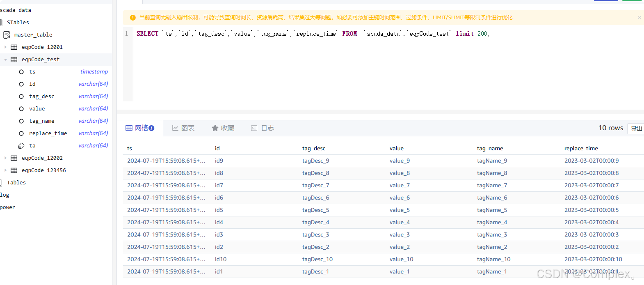Screen dimensions: 644x285
Task: Switch to the 图表 chart tab
Action: 183,128
